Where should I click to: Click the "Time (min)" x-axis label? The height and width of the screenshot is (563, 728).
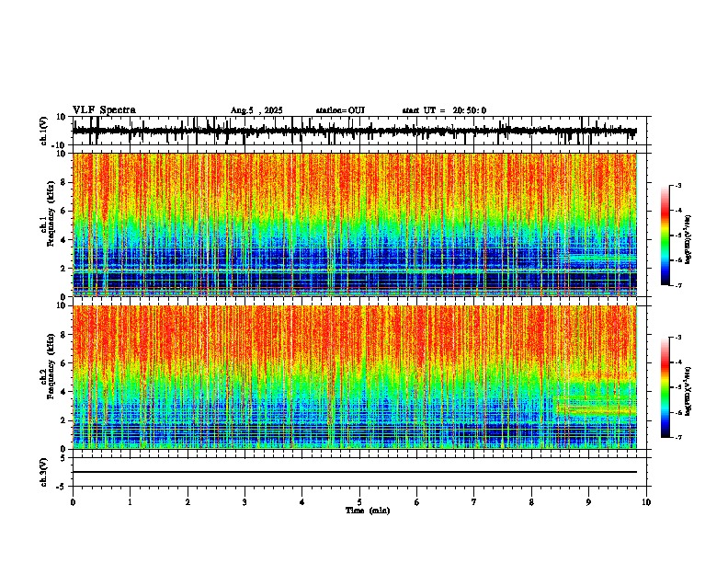point(368,511)
